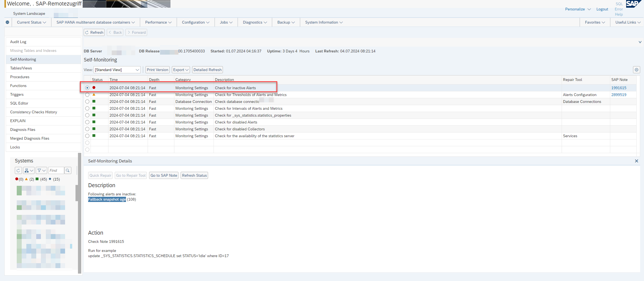The image size is (644, 281).
Task: Click the Refresh button
Action: (94, 32)
